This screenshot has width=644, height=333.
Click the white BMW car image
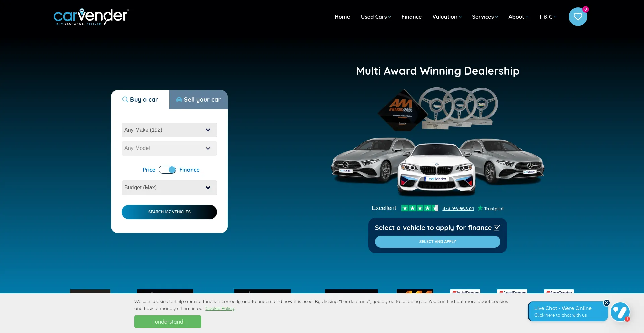coord(437,170)
